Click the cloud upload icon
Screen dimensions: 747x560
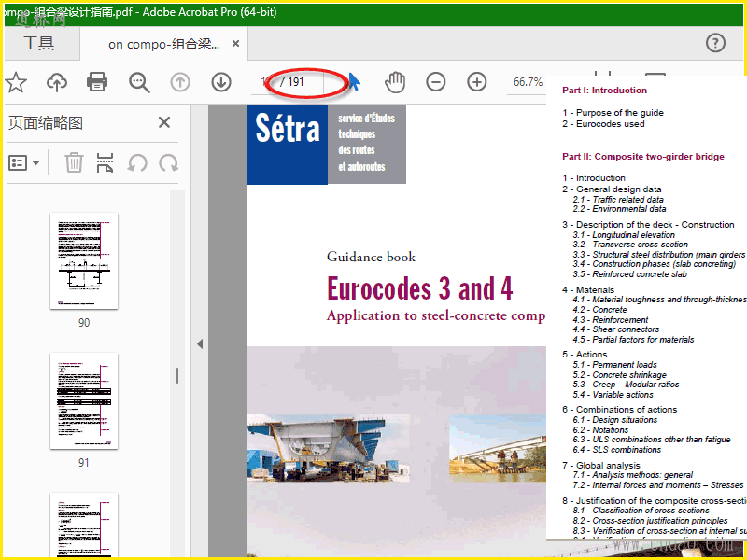[x=57, y=82]
